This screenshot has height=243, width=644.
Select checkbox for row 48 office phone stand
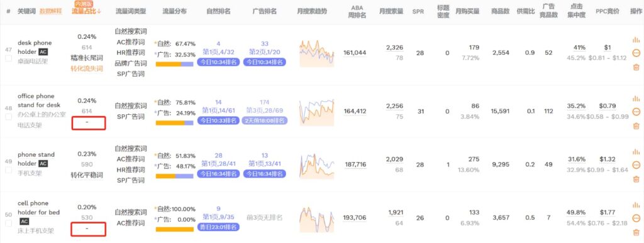(x=8, y=117)
